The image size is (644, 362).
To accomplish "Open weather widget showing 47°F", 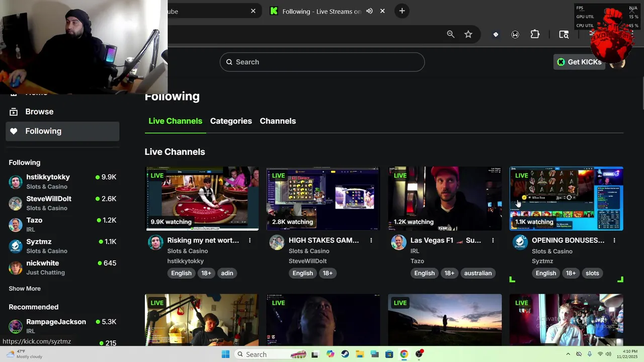I will (x=24, y=354).
